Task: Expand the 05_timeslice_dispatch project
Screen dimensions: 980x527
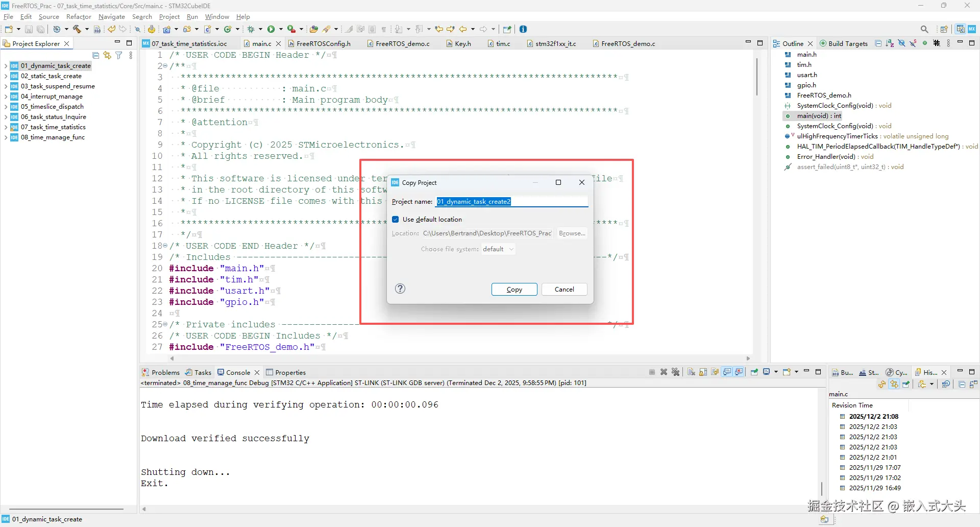Action: pyautogui.click(x=6, y=107)
